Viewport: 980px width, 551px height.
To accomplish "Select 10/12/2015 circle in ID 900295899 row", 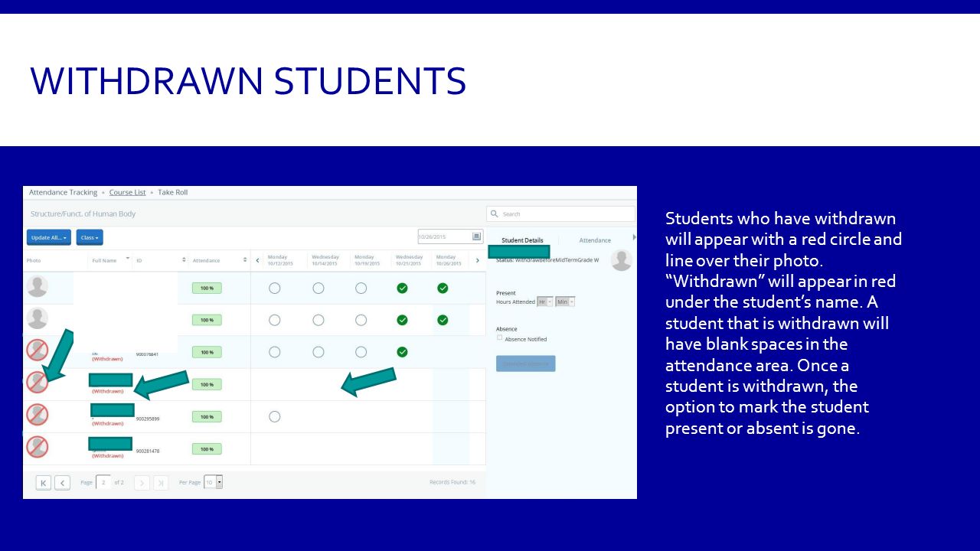I will coord(275,416).
